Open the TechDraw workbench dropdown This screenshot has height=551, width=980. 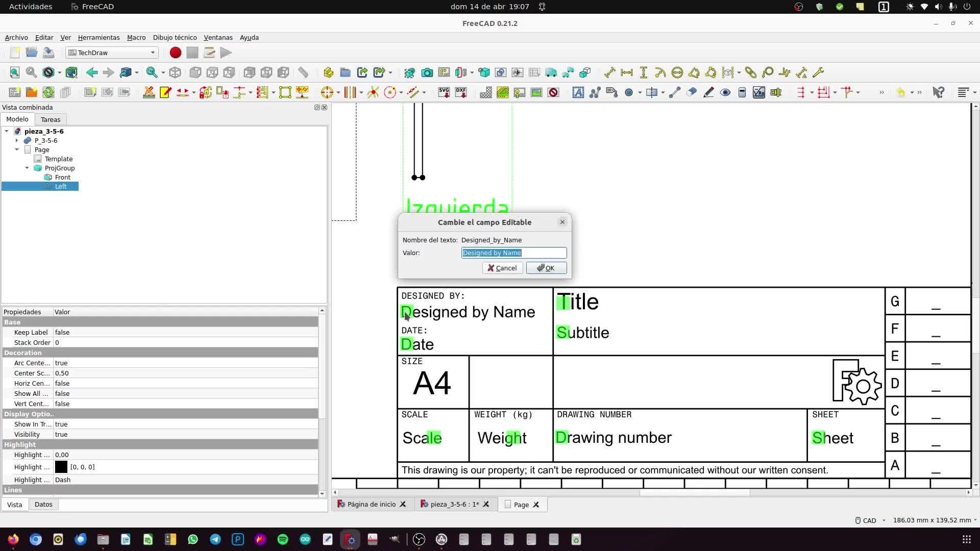(x=112, y=53)
